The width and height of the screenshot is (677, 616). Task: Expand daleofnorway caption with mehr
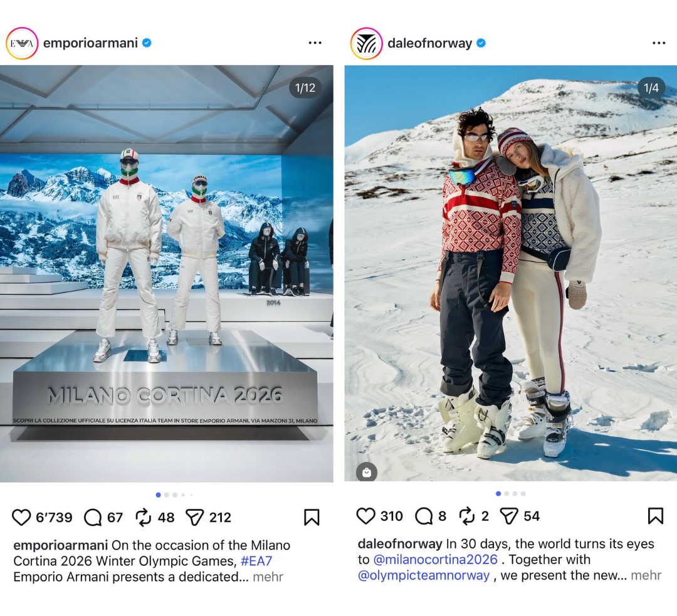(x=646, y=575)
